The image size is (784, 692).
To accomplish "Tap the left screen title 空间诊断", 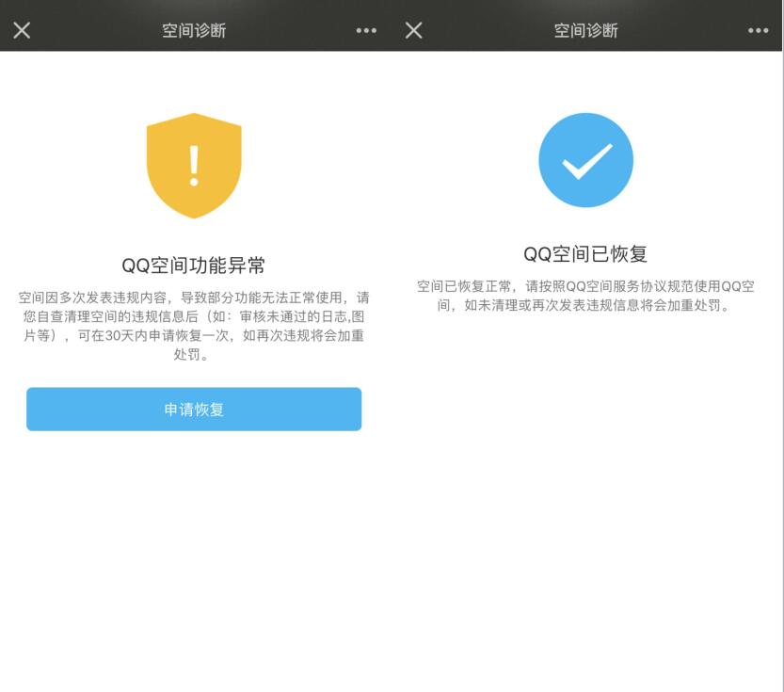I will (194, 31).
